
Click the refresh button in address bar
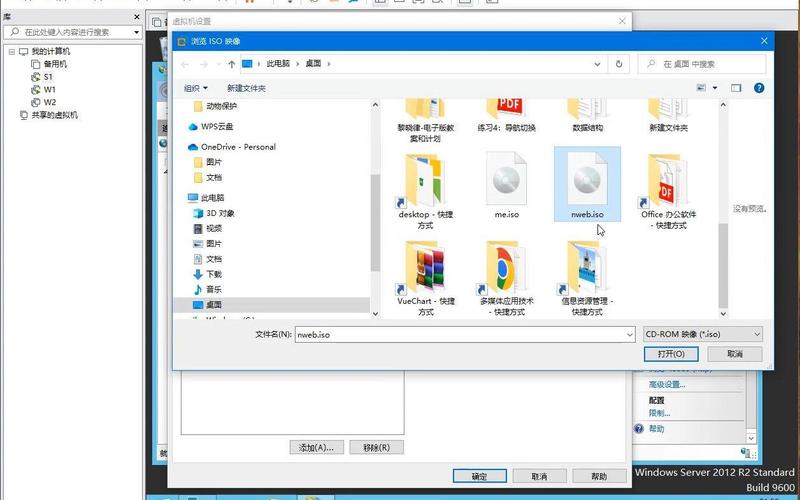pyautogui.click(x=619, y=64)
